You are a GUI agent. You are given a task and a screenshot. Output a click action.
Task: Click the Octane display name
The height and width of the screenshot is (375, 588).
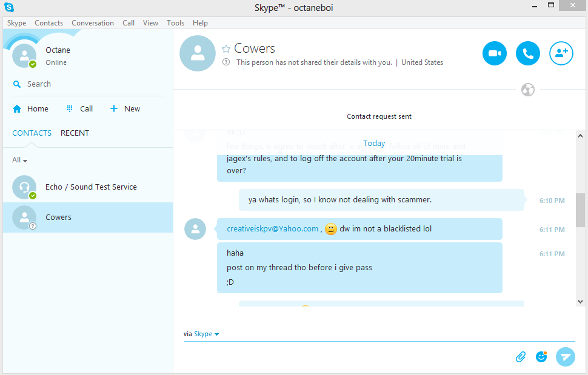(x=58, y=50)
